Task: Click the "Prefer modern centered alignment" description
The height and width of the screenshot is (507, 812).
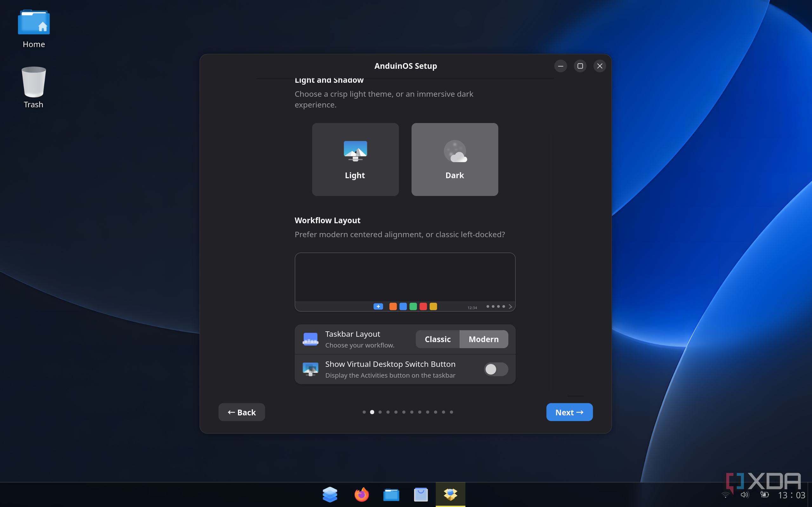Action: coord(399,234)
